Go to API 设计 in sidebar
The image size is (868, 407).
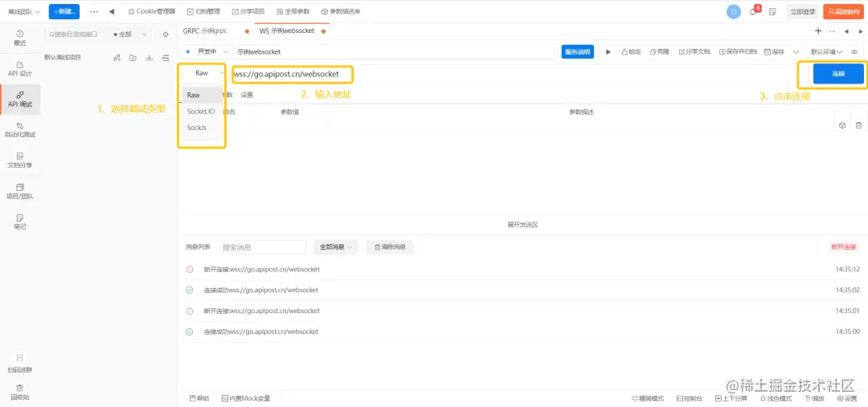pos(20,68)
